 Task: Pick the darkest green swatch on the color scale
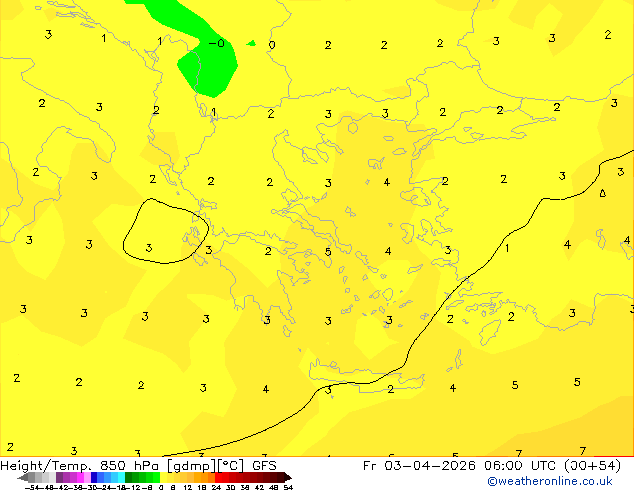[129, 477]
